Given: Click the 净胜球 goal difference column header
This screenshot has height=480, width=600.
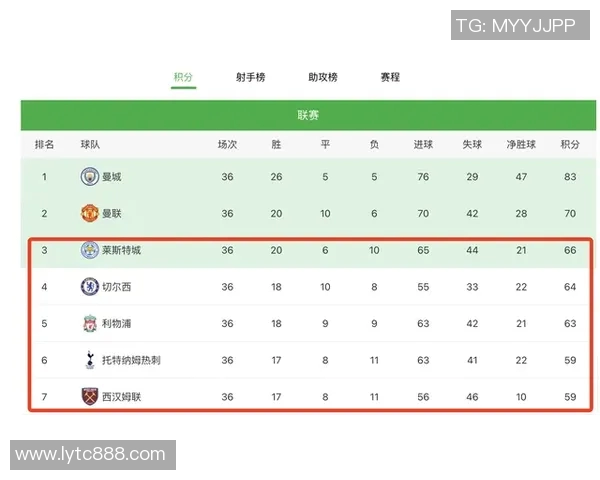Looking at the screenshot, I should tap(521, 145).
